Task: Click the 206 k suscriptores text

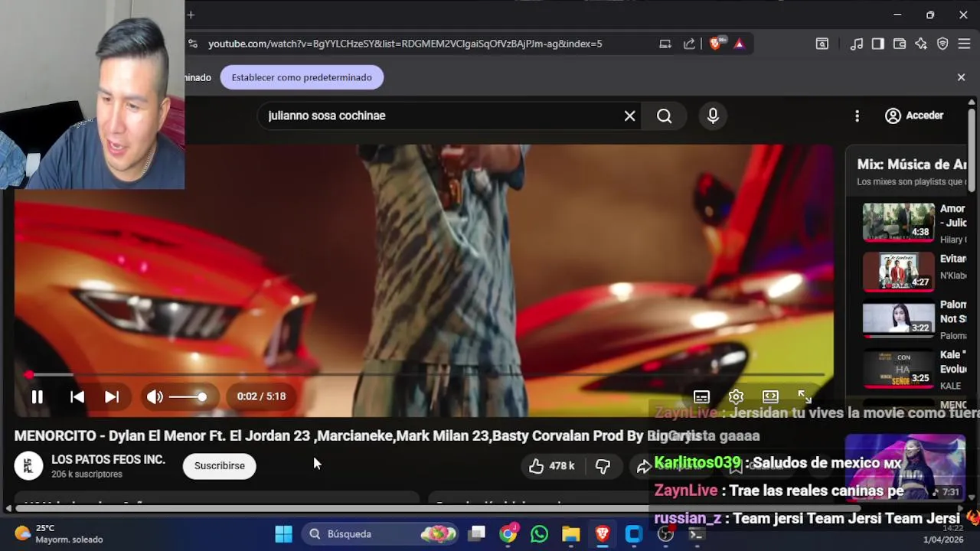Action: point(87,474)
